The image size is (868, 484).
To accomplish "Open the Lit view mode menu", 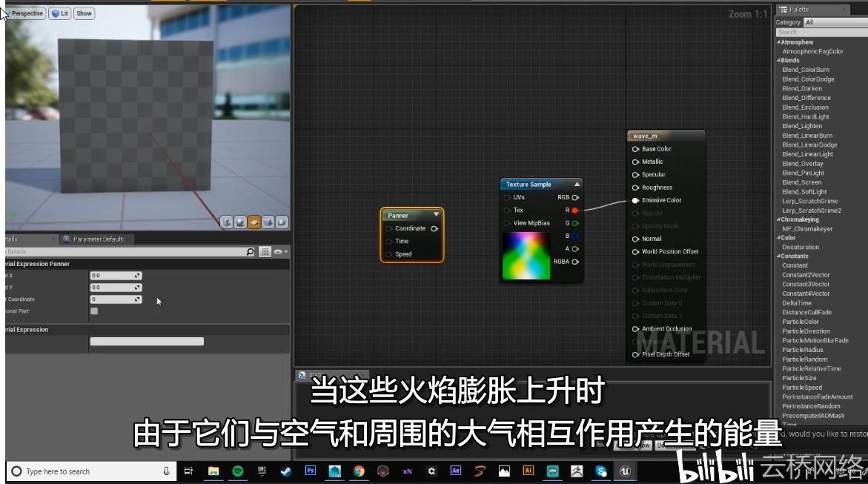I will (60, 13).
